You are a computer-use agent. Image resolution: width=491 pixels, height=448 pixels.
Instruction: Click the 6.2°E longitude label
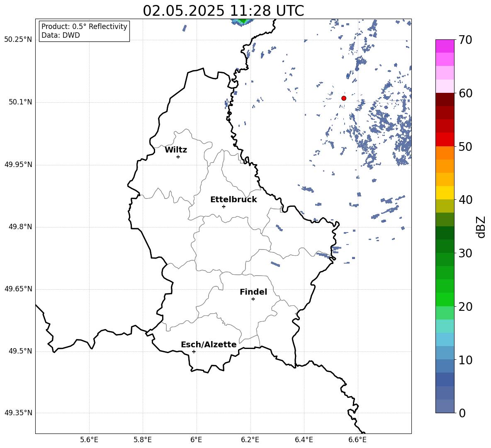tap(250, 440)
